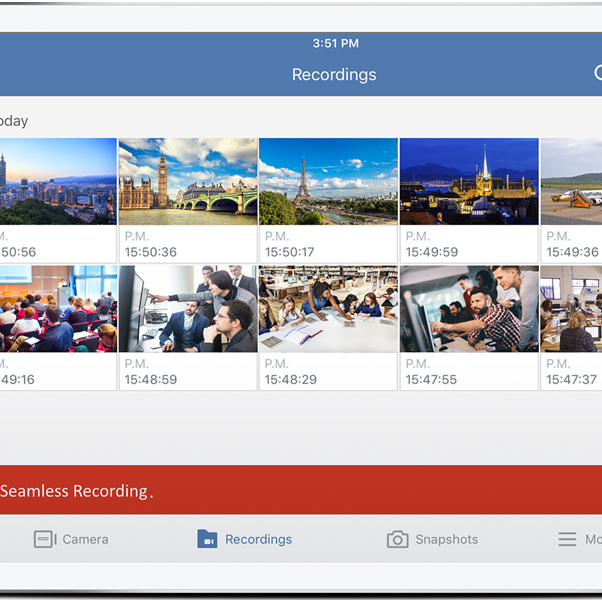This screenshot has height=600, width=602.
Task: Click the 15:47:55 timestamp label
Action: (x=432, y=380)
